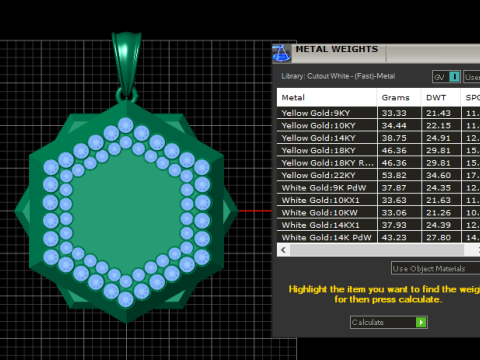Click the Metal Weights panel title
The image size is (480, 360).
337,49
